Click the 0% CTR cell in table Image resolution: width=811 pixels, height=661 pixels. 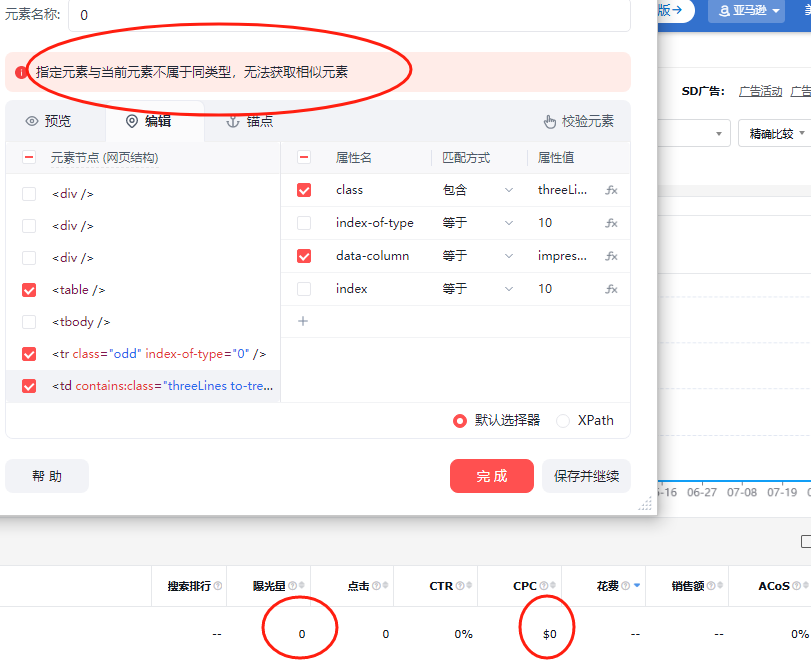[x=463, y=634]
